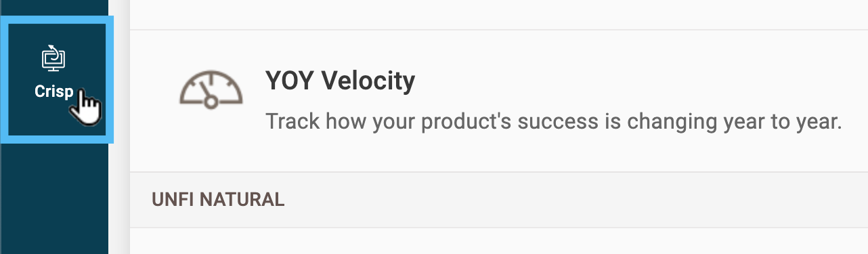
Task: Select the Crisp label in the sidebar
Action: (53, 91)
